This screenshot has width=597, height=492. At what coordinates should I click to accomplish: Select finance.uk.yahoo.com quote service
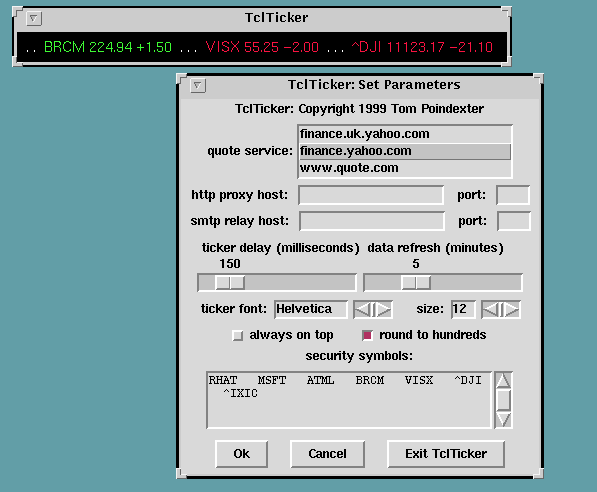(405, 134)
